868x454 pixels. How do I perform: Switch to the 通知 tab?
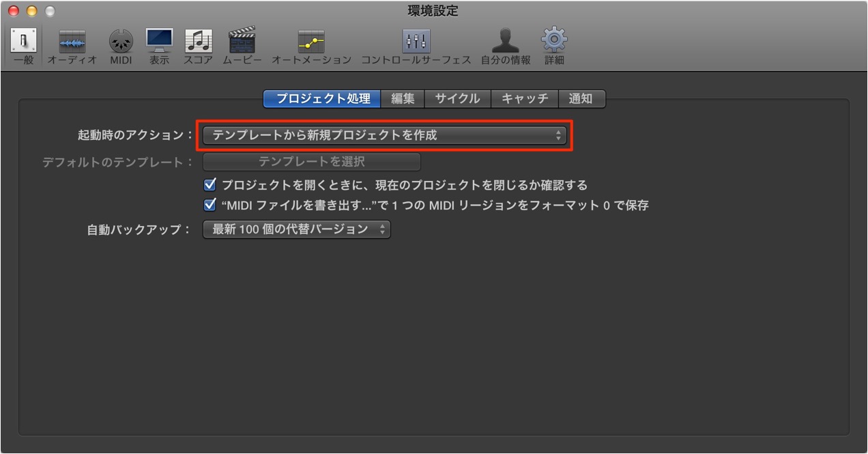[x=581, y=98]
